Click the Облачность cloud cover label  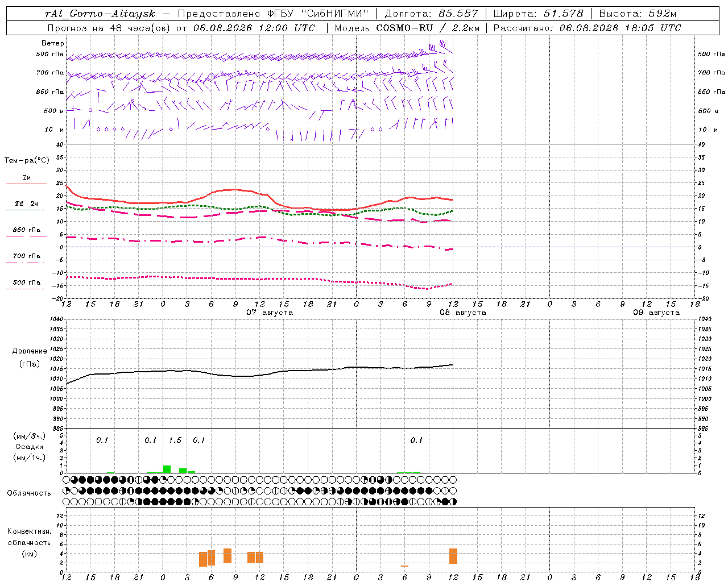click(x=29, y=493)
